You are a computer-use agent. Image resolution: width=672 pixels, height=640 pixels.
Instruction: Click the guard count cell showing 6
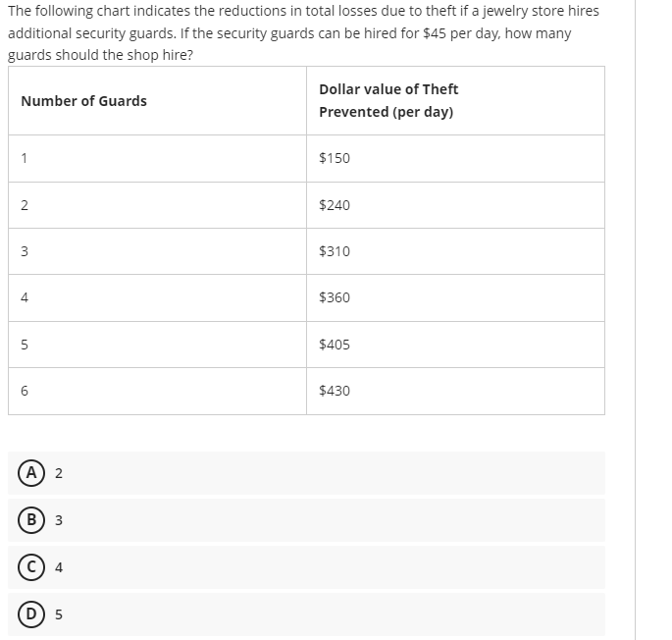point(157,391)
